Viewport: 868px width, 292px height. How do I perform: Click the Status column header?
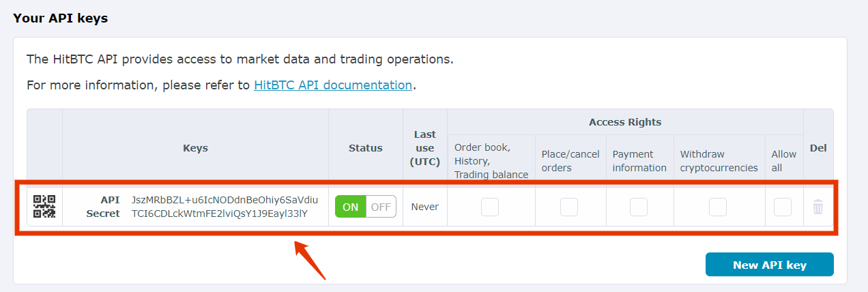366,148
